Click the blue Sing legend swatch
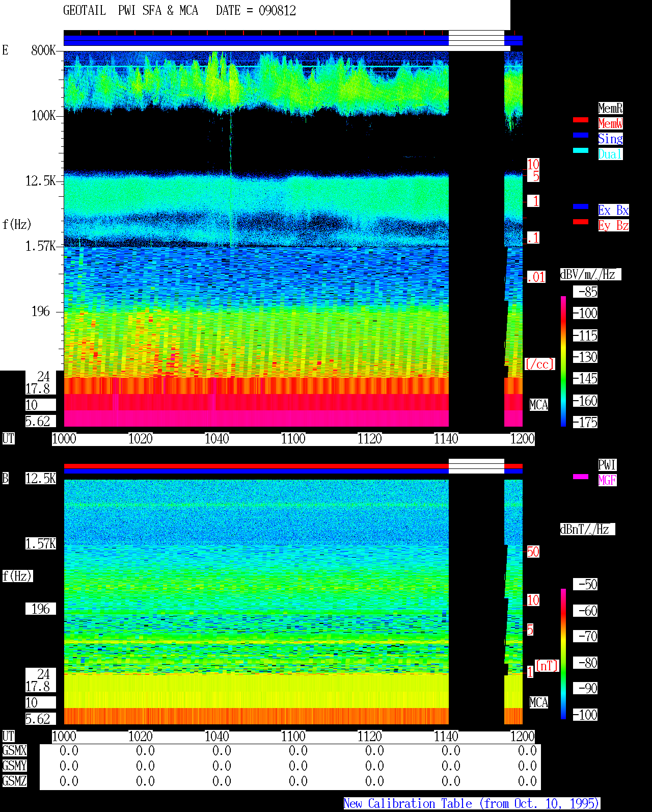The width and height of the screenshot is (652, 812). click(x=581, y=136)
